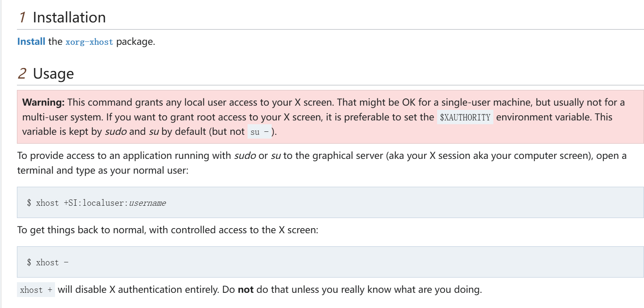
Task: Click the bold word "not" in last sentence
Action: pyautogui.click(x=245, y=290)
